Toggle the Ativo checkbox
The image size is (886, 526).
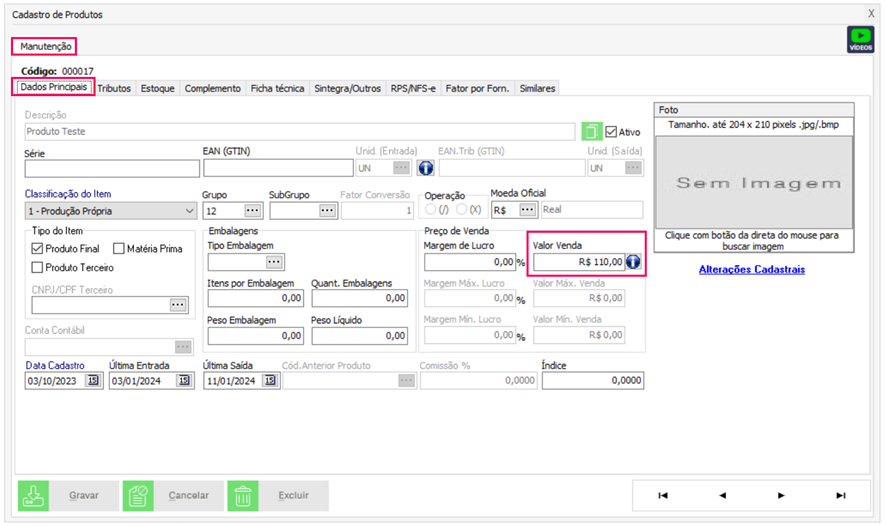tap(612, 132)
